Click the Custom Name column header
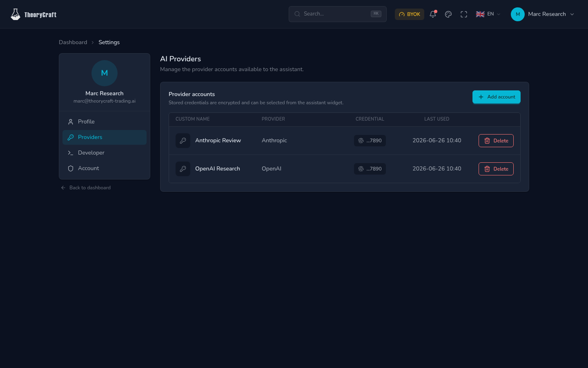This screenshot has height=368, width=588. (193, 119)
